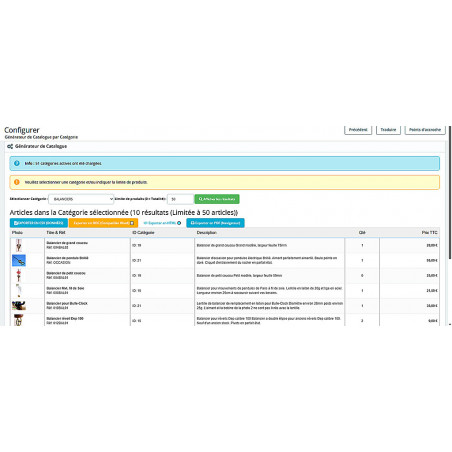Click the Prix TTC column header
The width and height of the screenshot is (452, 452).
pos(430,232)
